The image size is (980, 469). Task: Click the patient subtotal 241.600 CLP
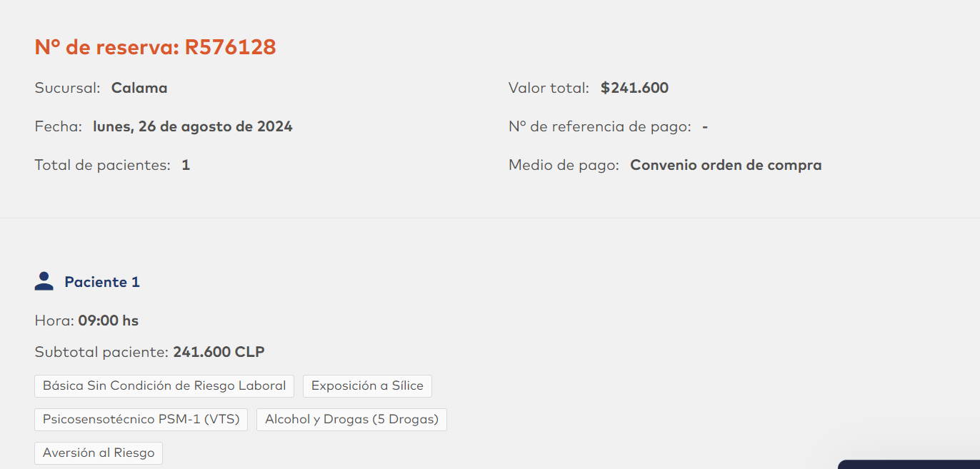pos(219,352)
